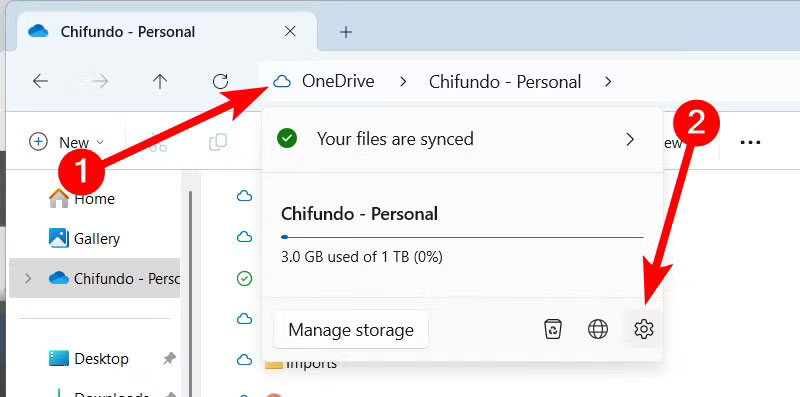Viewport: 800px width, 397px height.
Task: Click the Manage storage button
Action: 351,330
